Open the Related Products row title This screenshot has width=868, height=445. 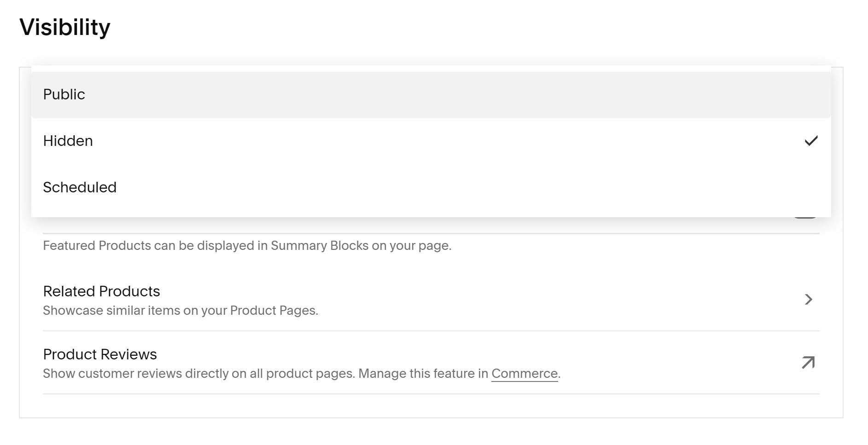(101, 291)
